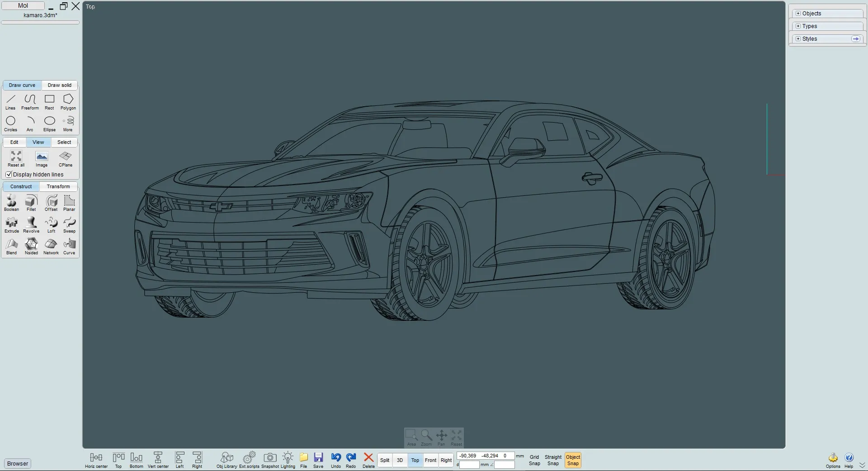The height and width of the screenshot is (471, 868).
Task: Save the file
Action: pyautogui.click(x=318, y=460)
